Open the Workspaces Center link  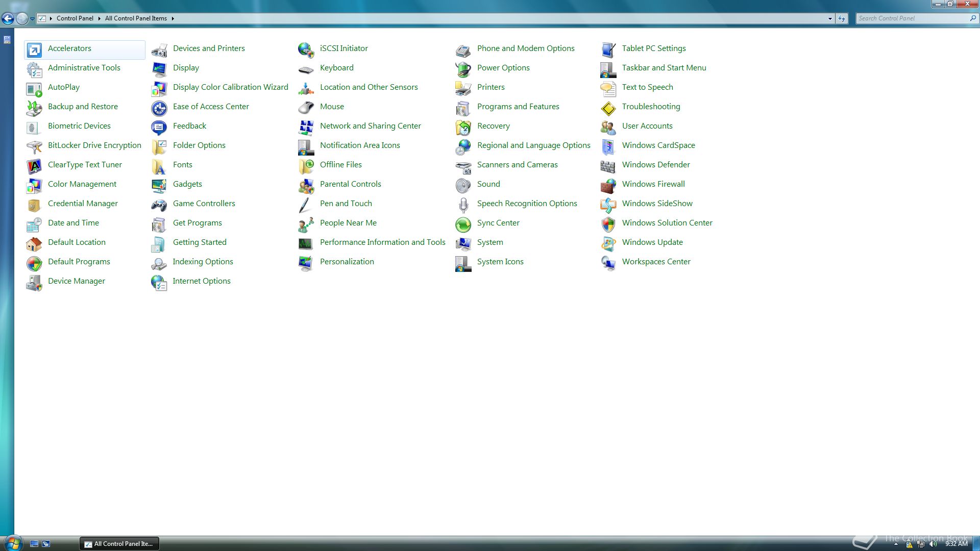(656, 262)
